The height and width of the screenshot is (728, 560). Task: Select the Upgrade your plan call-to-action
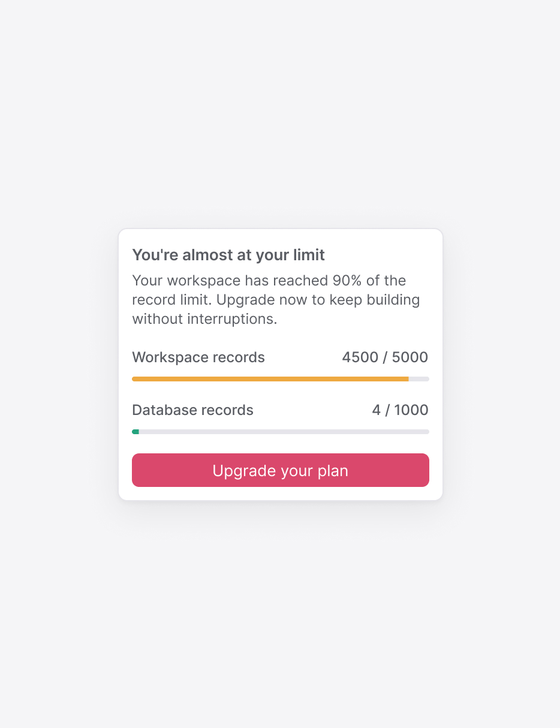click(280, 470)
